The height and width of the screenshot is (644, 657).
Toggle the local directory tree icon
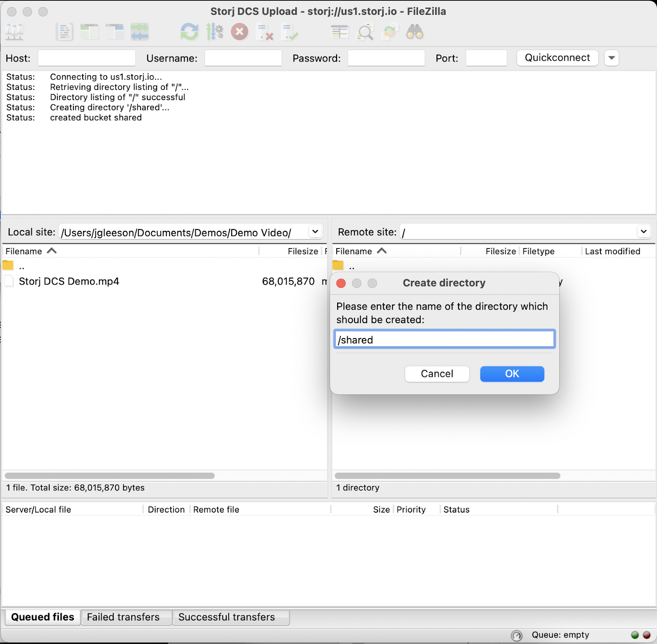pos(90,32)
